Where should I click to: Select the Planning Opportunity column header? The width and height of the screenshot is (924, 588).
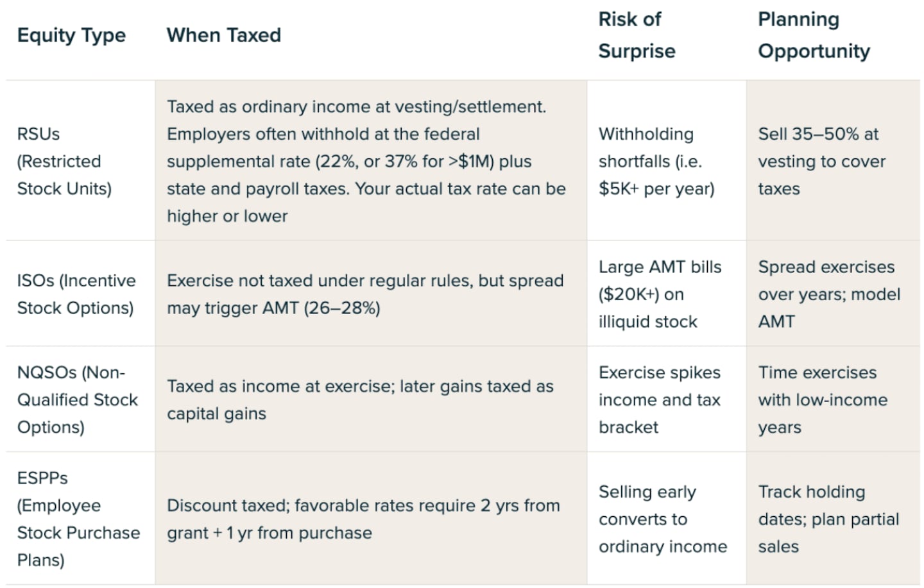814,35
